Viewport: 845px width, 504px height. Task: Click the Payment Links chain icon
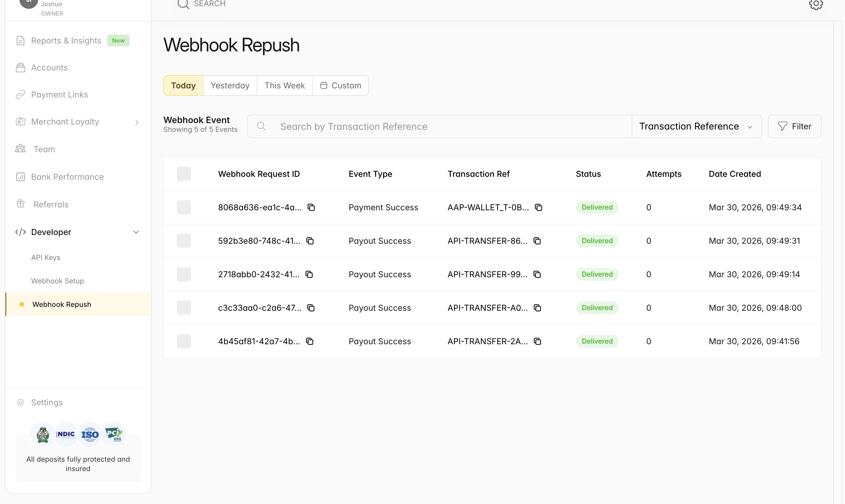[x=20, y=94]
